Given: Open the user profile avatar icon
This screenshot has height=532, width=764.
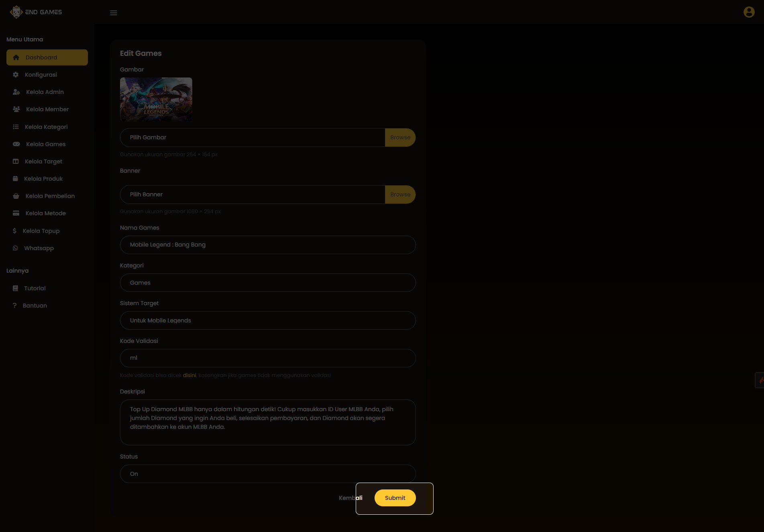Looking at the screenshot, I should [749, 12].
